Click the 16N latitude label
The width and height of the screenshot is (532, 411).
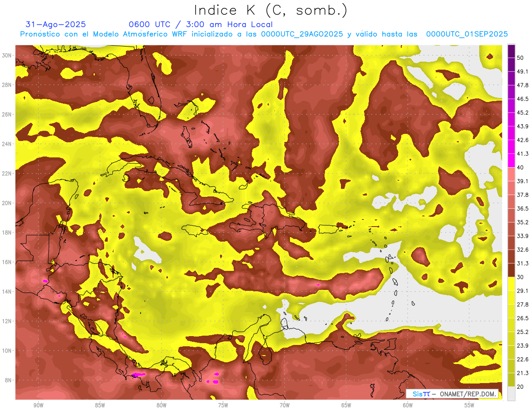[7, 262]
